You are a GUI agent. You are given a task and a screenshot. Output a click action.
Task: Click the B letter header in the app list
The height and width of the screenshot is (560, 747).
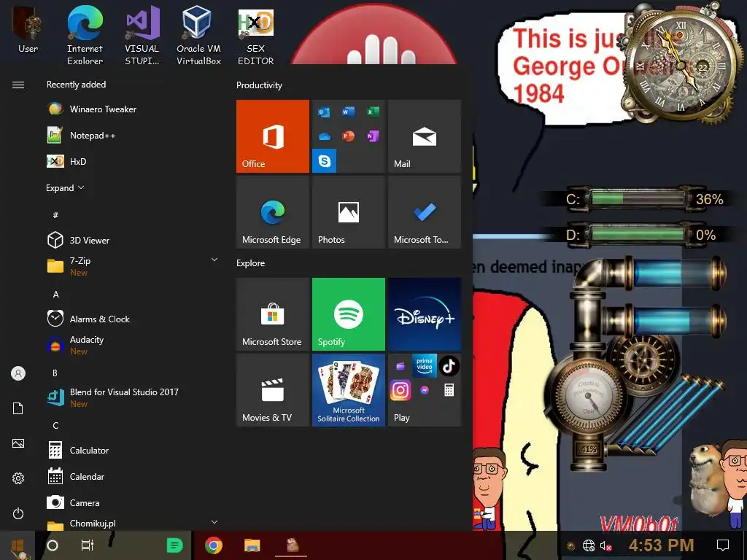pyautogui.click(x=55, y=373)
